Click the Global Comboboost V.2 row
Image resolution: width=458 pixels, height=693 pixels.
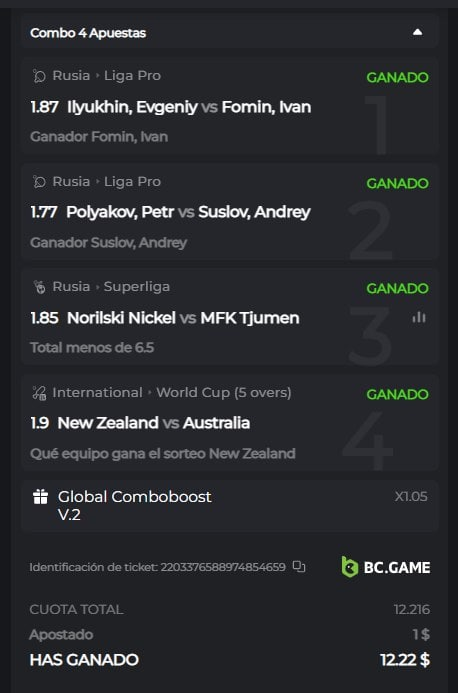[x=230, y=506]
